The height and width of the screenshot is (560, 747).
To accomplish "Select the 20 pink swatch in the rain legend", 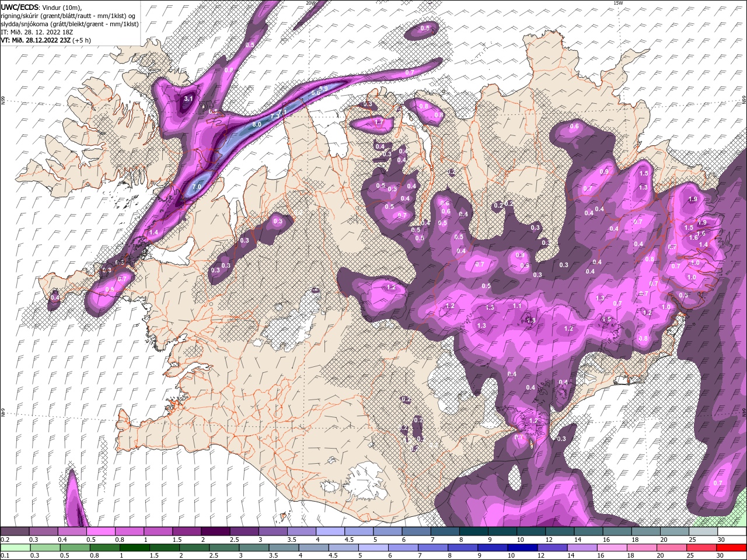I will [x=672, y=547].
